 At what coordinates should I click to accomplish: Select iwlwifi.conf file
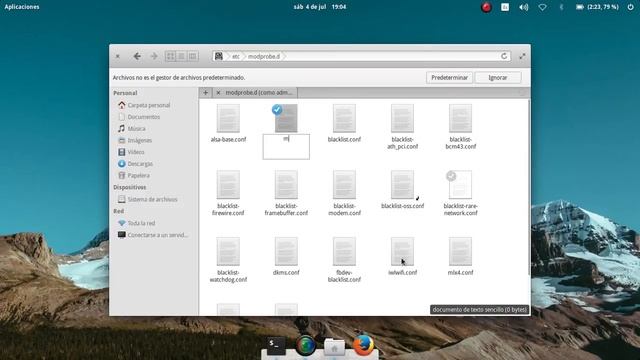click(402, 256)
